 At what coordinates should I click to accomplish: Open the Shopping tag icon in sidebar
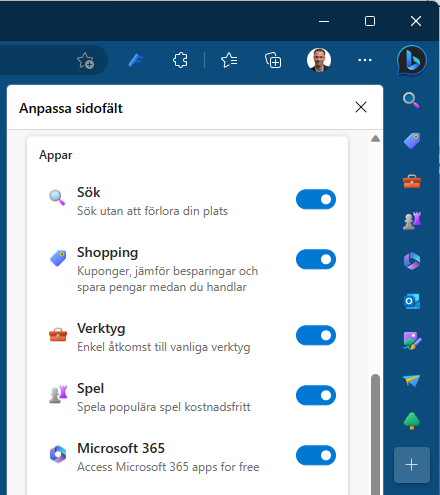pos(412,141)
